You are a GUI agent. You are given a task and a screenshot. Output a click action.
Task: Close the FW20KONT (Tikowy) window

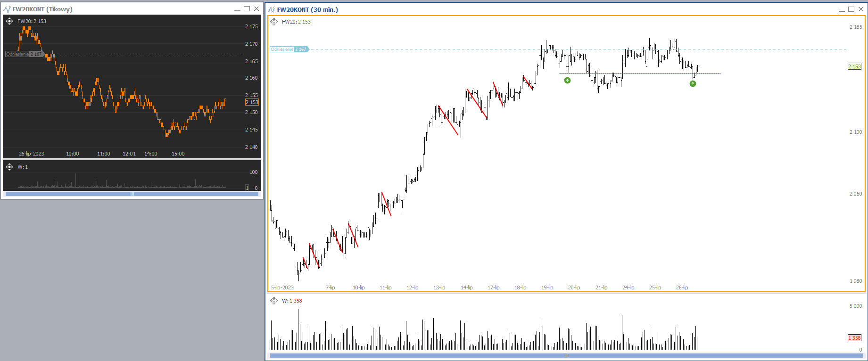(x=256, y=9)
